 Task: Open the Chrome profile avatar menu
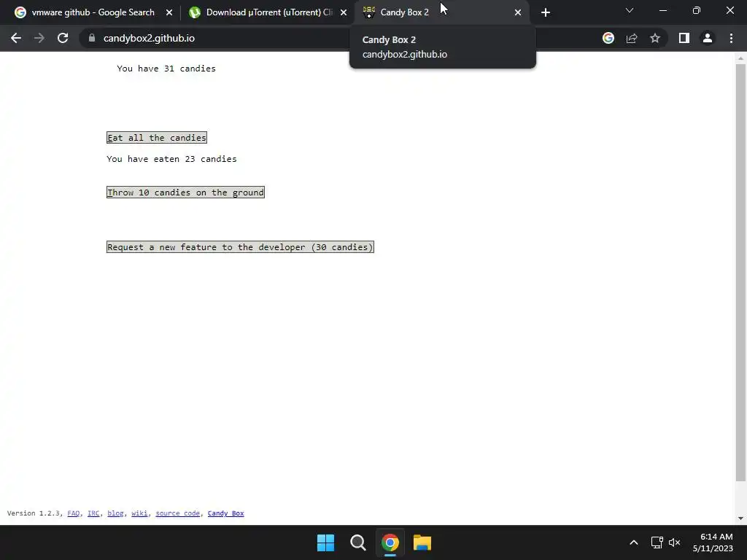708,38
